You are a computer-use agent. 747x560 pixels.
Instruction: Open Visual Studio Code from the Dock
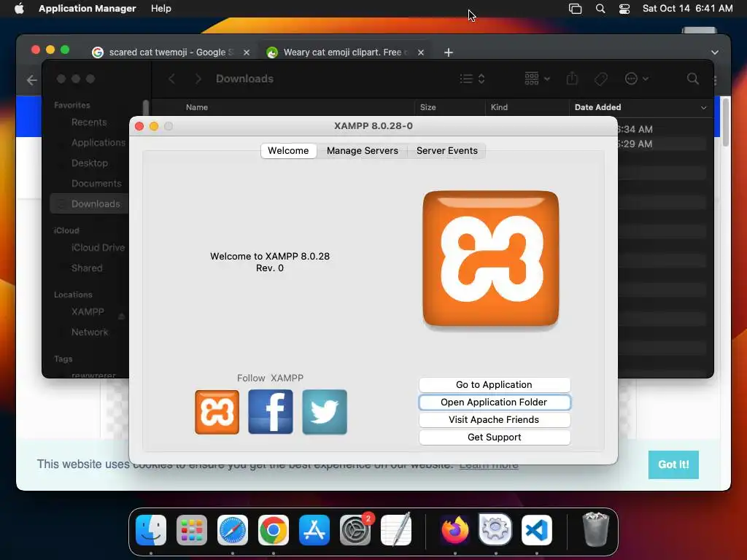tap(536, 530)
